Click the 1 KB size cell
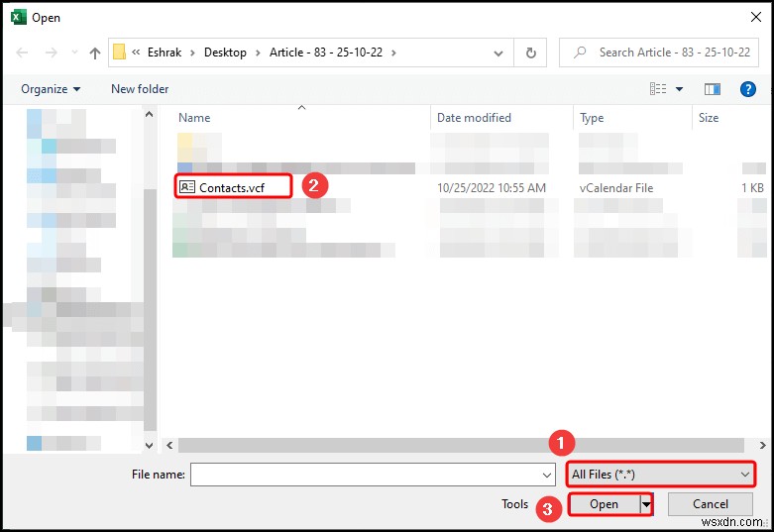Screen dimensions: 774x532 (x=752, y=188)
